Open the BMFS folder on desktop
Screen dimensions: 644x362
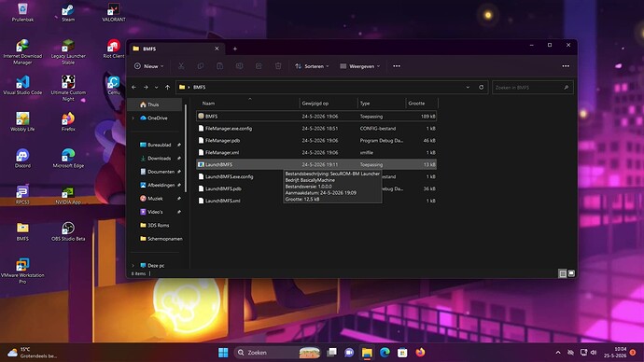(22, 231)
